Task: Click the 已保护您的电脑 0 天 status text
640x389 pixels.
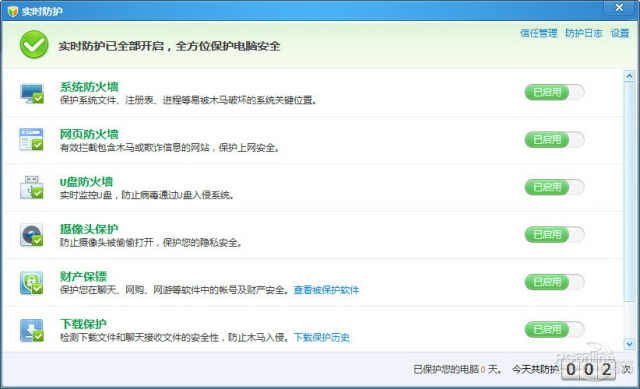Action: pyautogui.click(x=458, y=369)
